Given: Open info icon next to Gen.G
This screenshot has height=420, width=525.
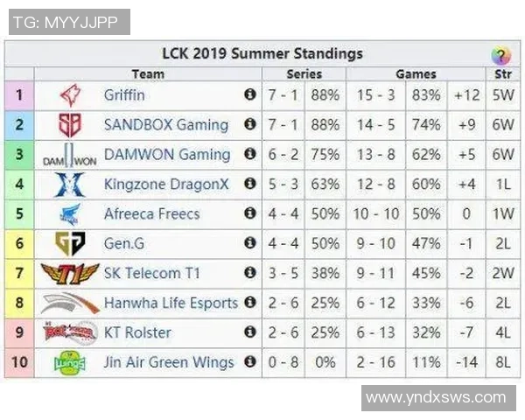Looking at the screenshot, I should point(250,243).
